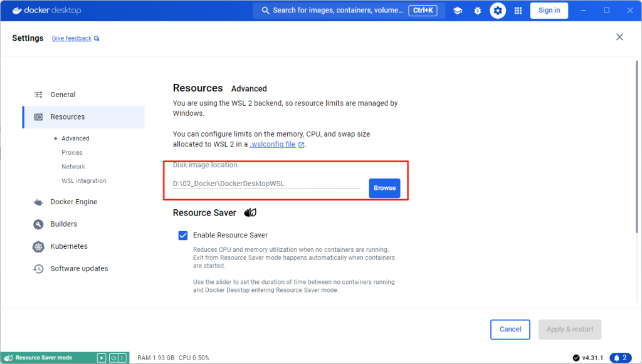The width and height of the screenshot is (642, 364).
Task: Click the Browse button for disk image
Action: tap(384, 188)
